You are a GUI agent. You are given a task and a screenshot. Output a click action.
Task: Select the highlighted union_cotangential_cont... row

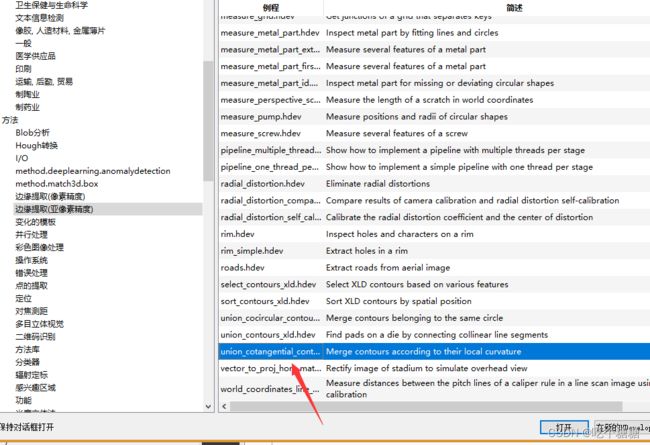point(434,352)
